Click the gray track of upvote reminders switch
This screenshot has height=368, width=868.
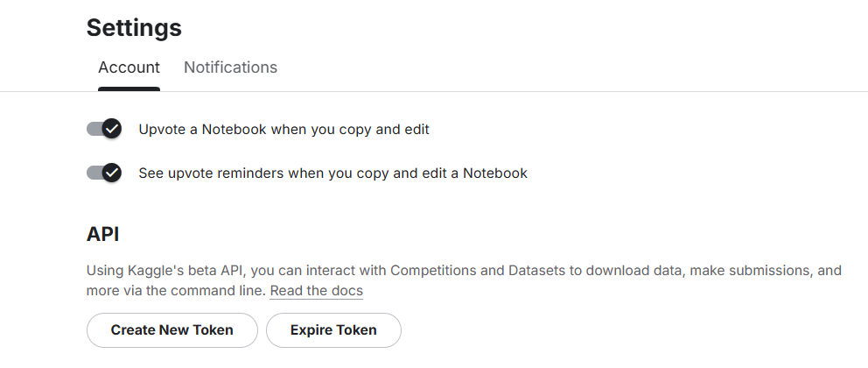[x=93, y=173]
